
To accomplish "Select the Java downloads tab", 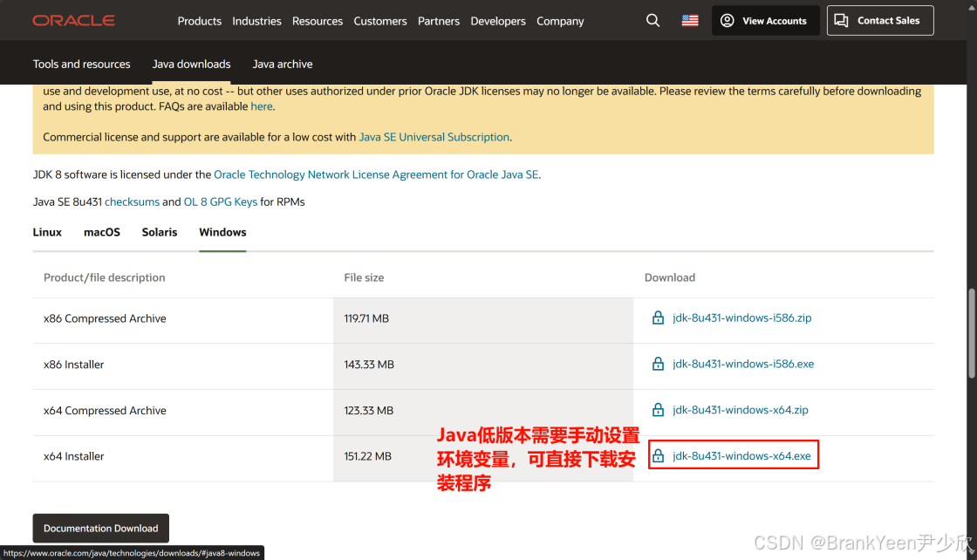I will tap(191, 65).
